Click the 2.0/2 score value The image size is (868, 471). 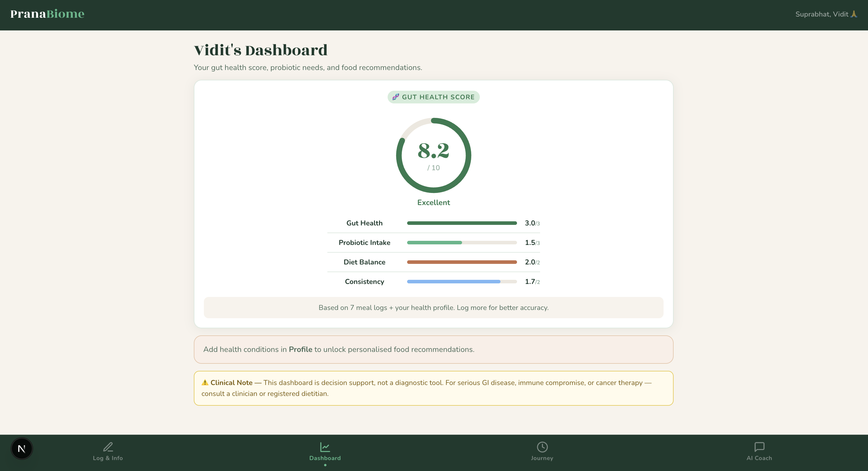[532, 262]
